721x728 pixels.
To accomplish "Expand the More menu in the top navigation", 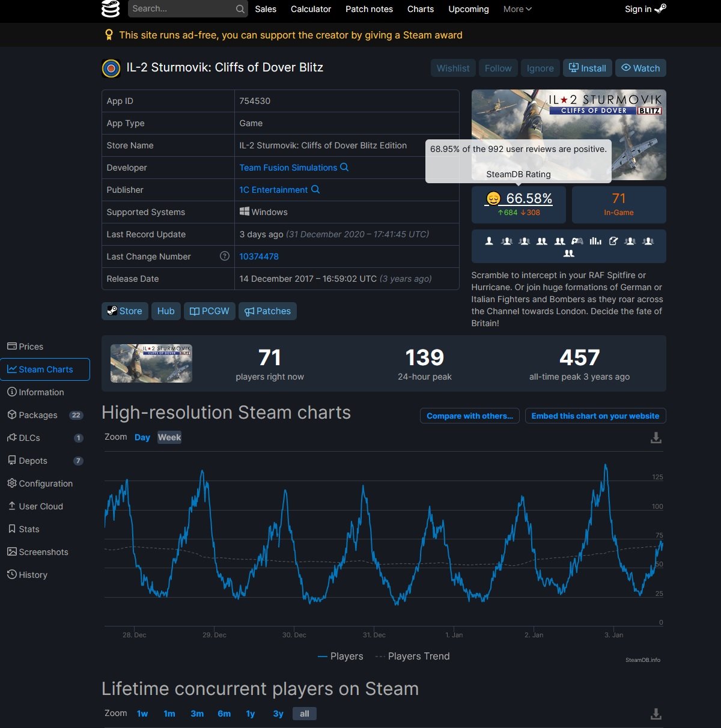I will (x=517, y=9).
